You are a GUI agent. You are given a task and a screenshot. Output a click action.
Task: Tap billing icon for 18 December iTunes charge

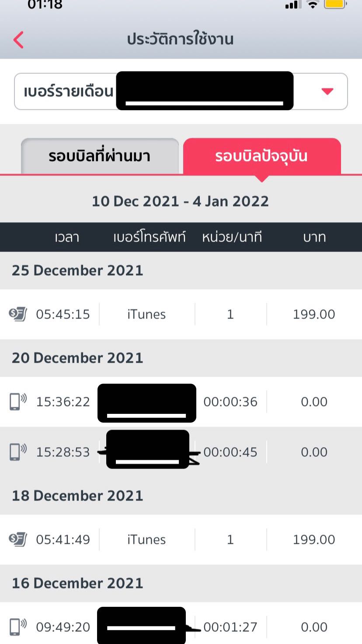pos(18,539)
